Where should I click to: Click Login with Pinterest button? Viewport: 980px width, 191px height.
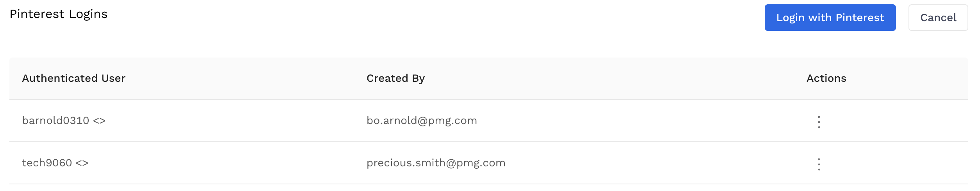[830, 18]
